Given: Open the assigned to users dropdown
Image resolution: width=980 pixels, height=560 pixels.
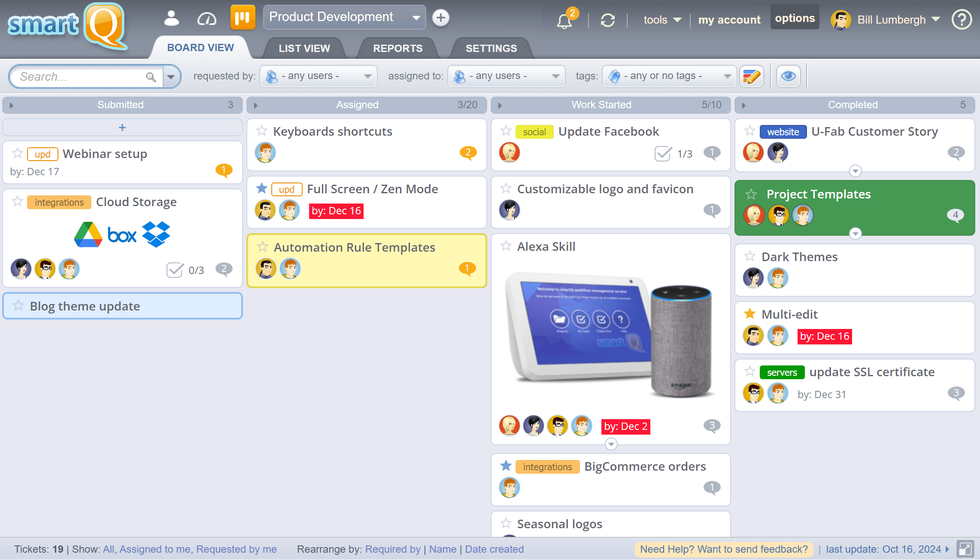Looking at the screenshot, I should pos(506,76).
